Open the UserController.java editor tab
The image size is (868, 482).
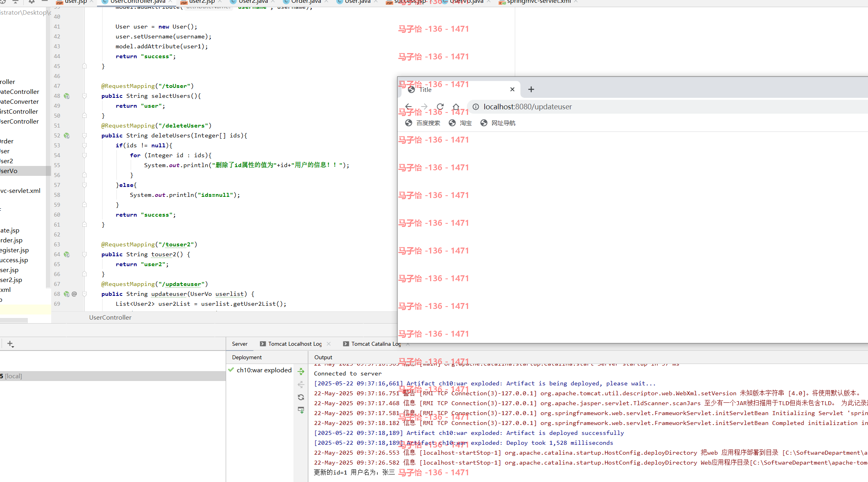pos(137,2)
